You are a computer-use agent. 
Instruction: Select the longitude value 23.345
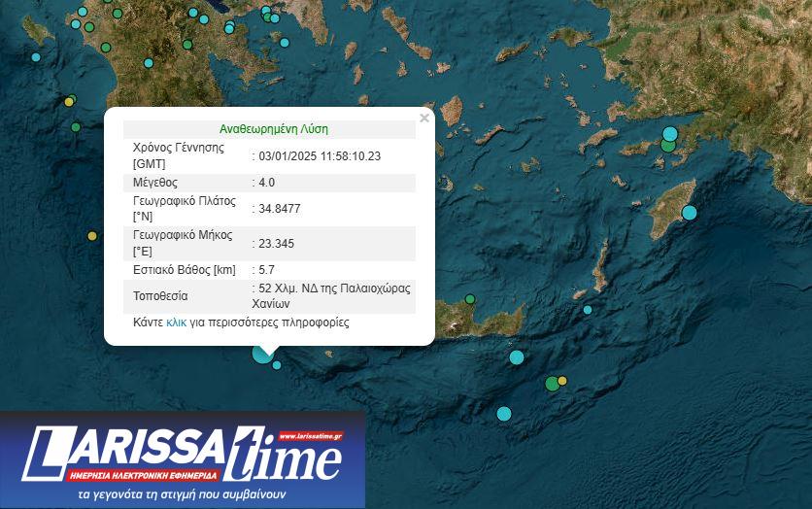click(x=277, y=244)
